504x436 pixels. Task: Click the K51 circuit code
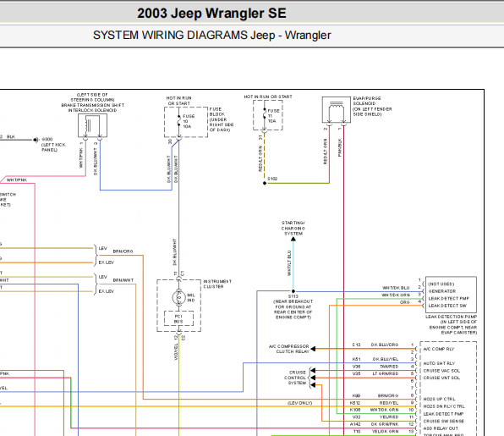click(x=356, y=359)
